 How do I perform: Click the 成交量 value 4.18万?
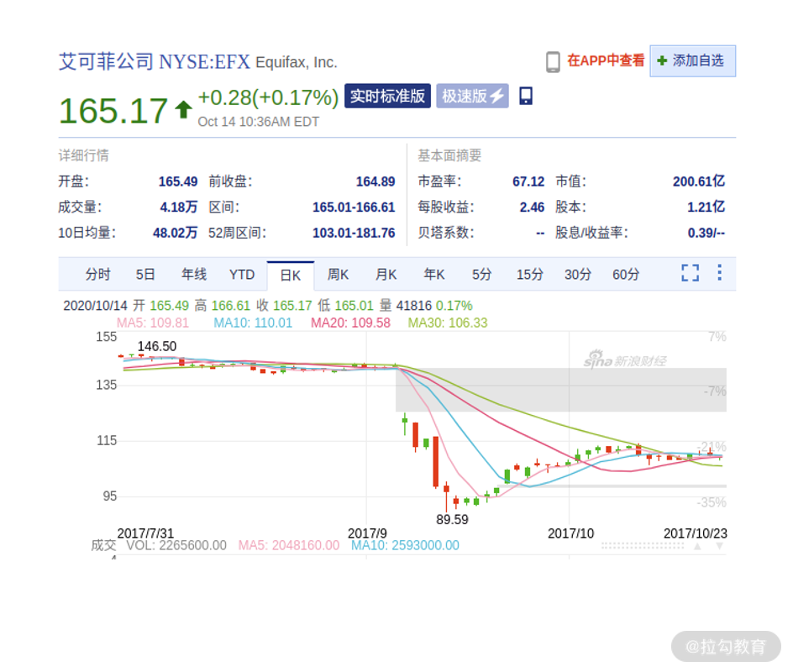point(179,207)
